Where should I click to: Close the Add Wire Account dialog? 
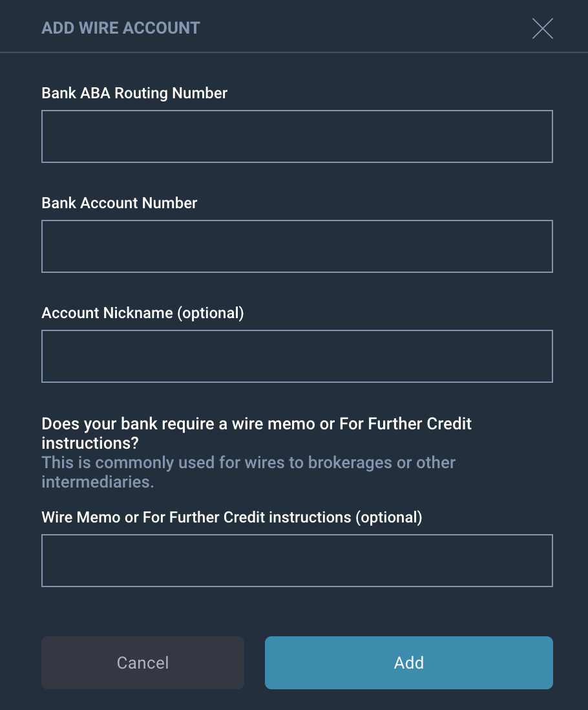point(542,28)
